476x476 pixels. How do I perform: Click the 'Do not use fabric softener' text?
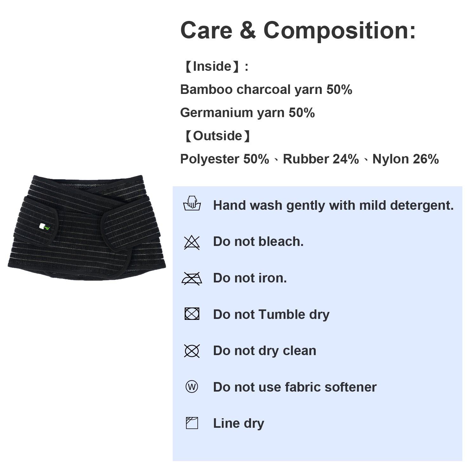pyautogui.click(x=295, y=387)
